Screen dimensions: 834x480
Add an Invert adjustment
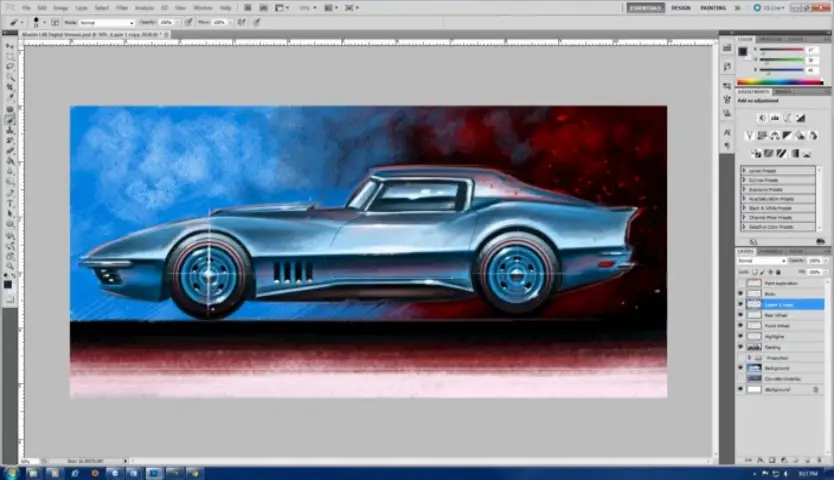(x=756, y=154)
